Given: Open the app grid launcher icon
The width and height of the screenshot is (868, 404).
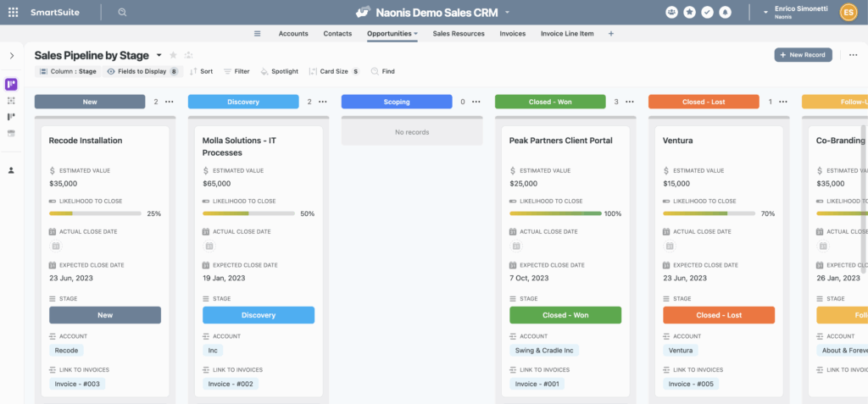Looking at the screenshot, I should coord(13,13).
